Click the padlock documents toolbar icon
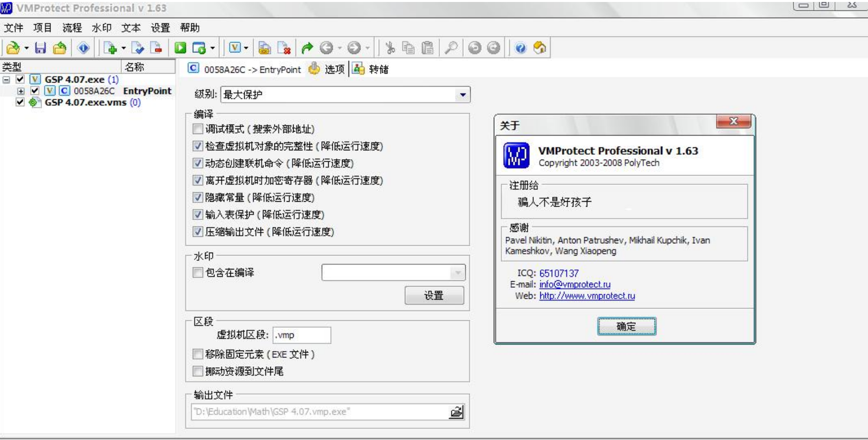 (265, 48)
